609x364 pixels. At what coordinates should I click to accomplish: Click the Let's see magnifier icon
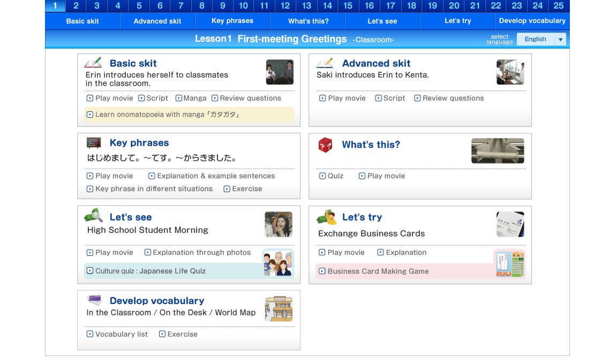pos(93,215)
